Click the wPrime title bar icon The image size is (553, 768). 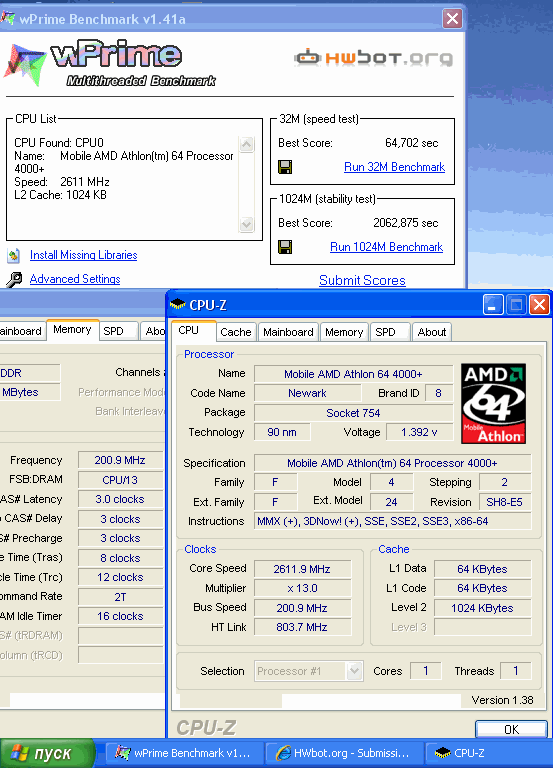pos(8,19)
